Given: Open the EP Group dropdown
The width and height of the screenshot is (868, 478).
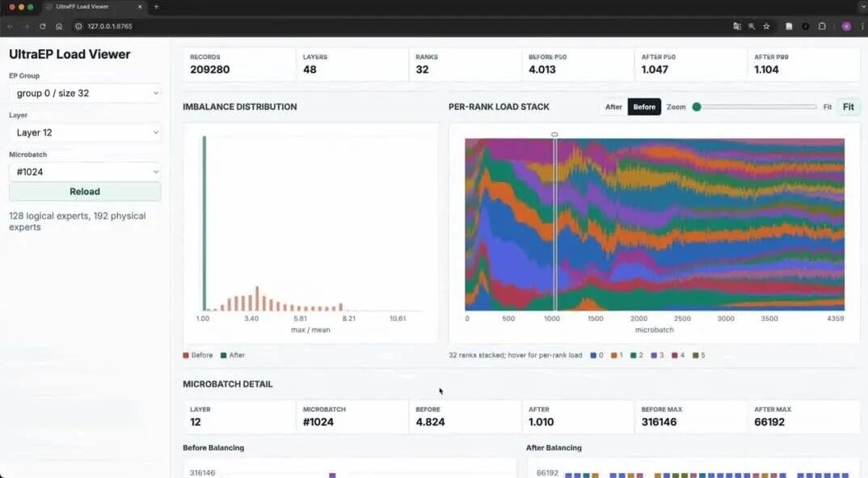Looking at the screenshot, I should point(85,93).
